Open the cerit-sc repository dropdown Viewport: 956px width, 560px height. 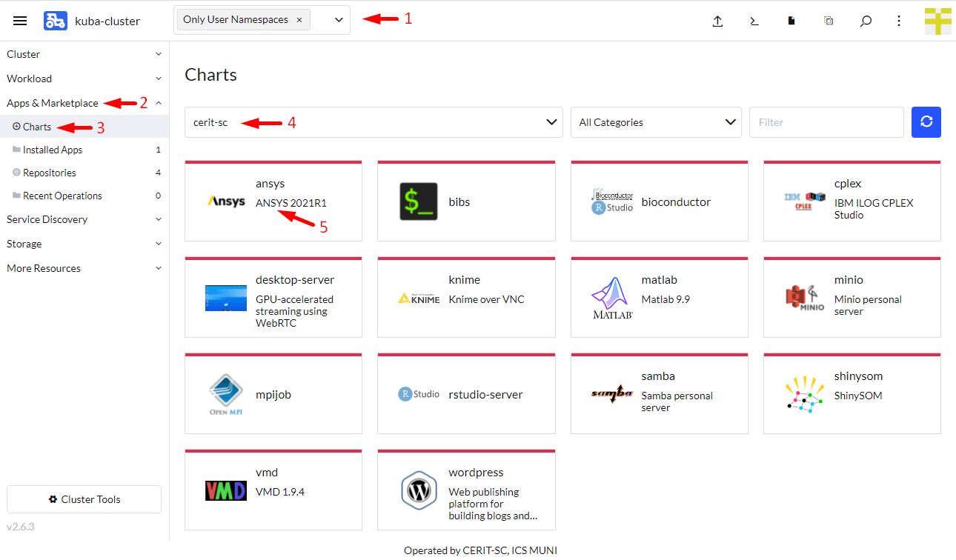pos(373,122)
